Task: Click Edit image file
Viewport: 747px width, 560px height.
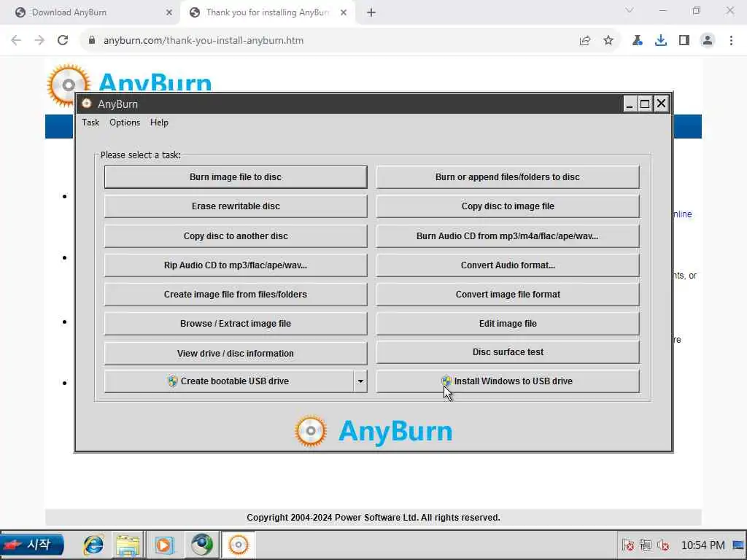Action: (x=508, y=324)
